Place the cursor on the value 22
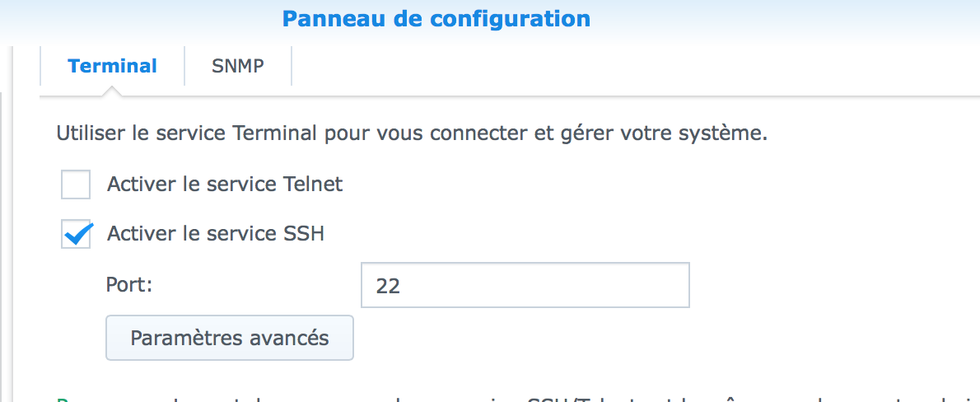The width and height of the screenshot is (980, 402). (388, 286)
